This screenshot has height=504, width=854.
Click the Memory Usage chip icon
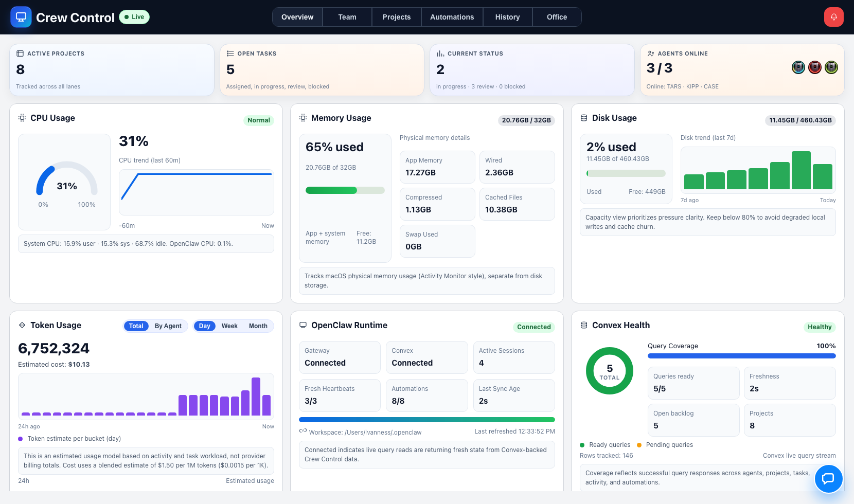[x=303, y=118]
